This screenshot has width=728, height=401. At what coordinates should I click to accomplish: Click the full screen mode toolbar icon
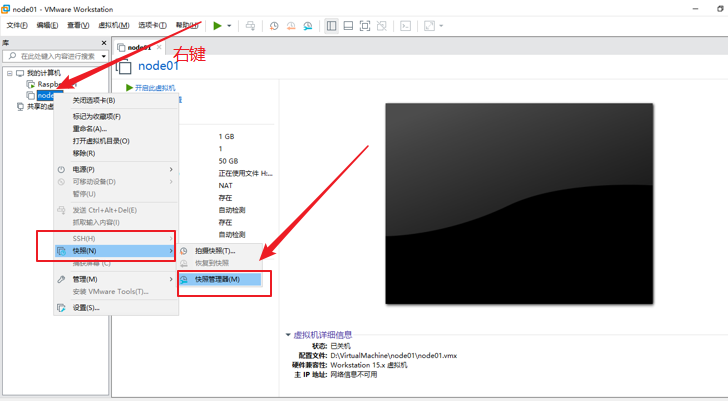(365, 26)
